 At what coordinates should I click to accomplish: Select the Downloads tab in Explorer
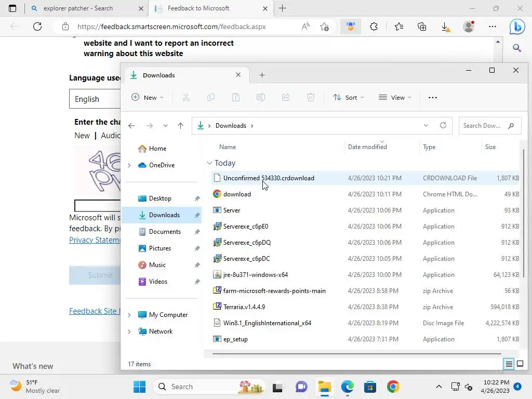click(x=187, y=75)
